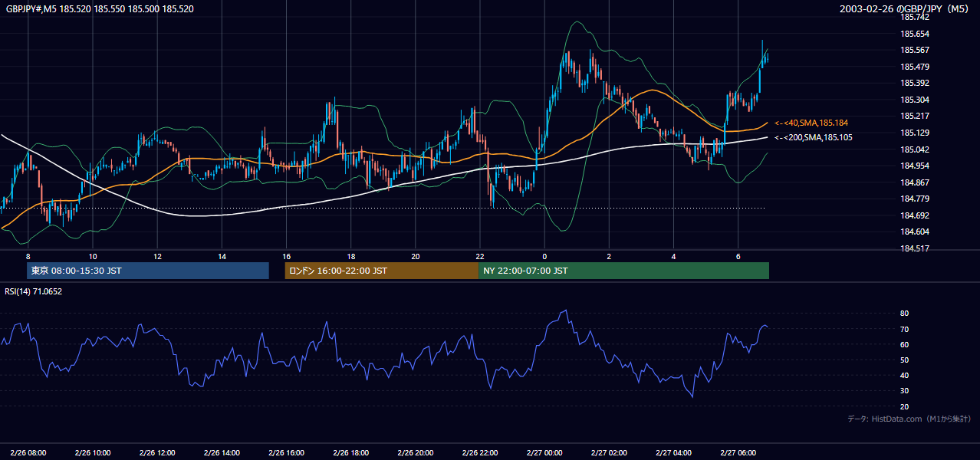Screen dimensions: 980x460
Task: Click price level 185.042 on the axis
Action: [915, 149]
